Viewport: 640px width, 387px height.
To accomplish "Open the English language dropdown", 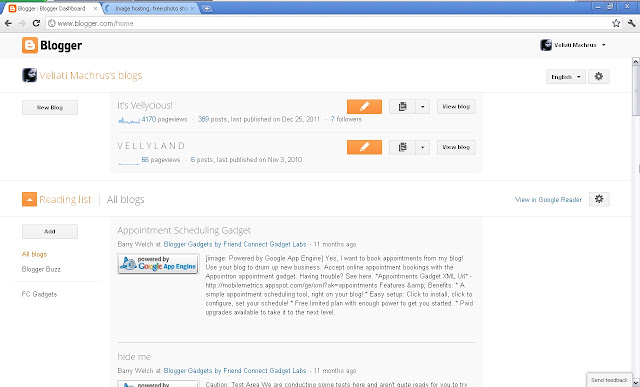I will click(566, 77).
